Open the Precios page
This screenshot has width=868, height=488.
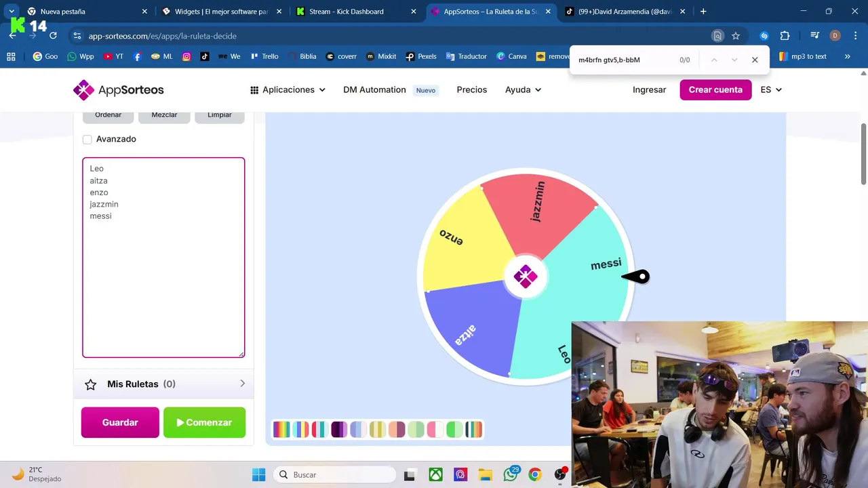[472, 89]
